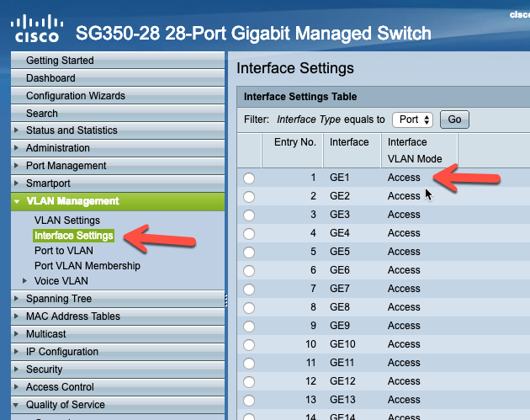Open VLAN Settings submenu item

point(67,221)
